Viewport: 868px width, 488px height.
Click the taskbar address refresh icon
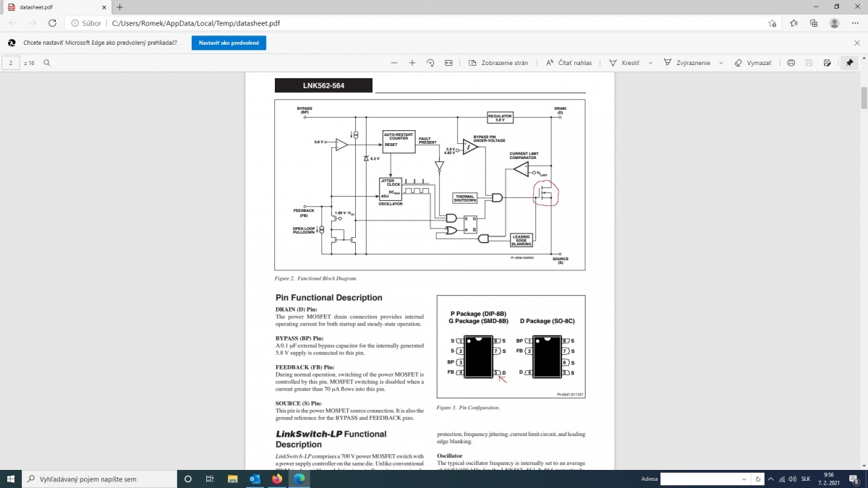[758, 479]
